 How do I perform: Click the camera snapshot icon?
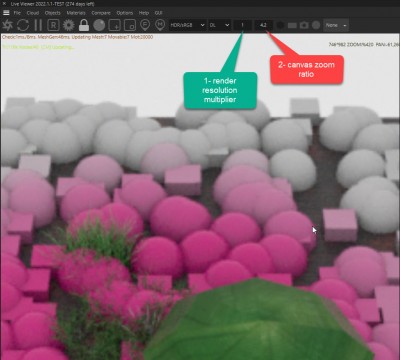[304, 25]
